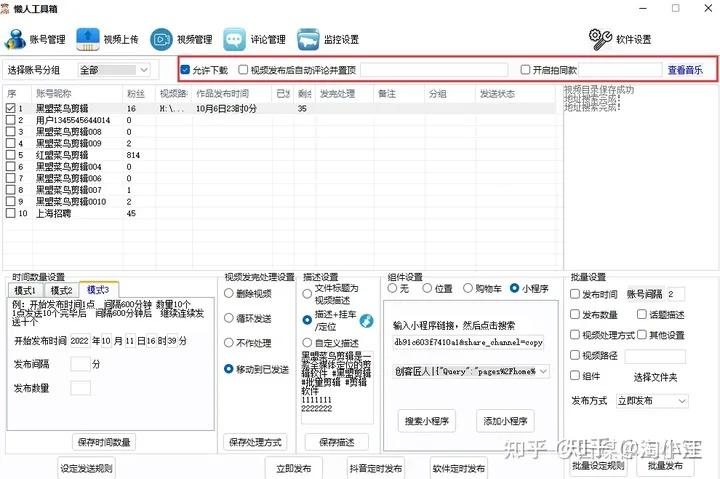Select 不作处理 radio option
This screenshot has height=479, width=720.
229,343
